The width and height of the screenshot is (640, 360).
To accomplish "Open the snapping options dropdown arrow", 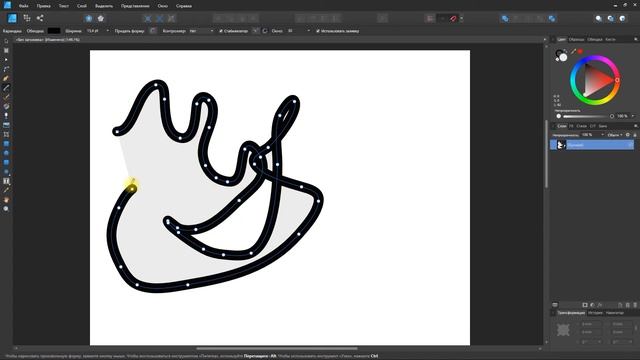I will [x=462, y=18].
